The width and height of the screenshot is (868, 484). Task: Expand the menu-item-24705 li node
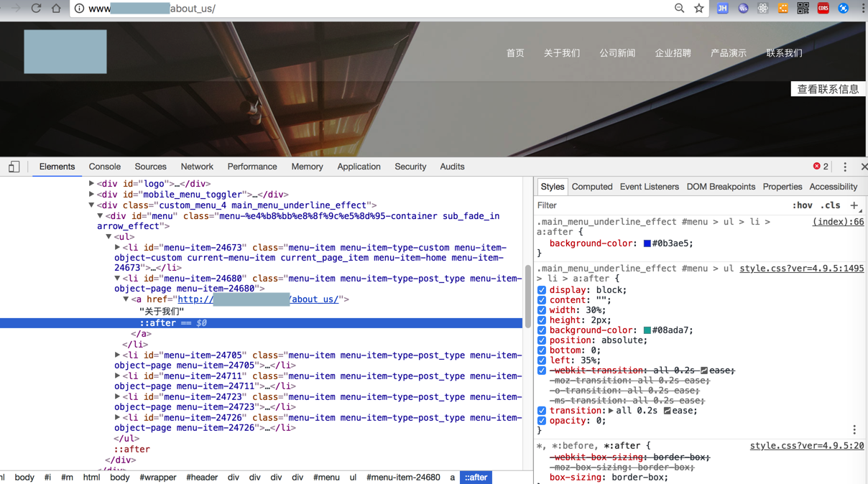(117, 355)
